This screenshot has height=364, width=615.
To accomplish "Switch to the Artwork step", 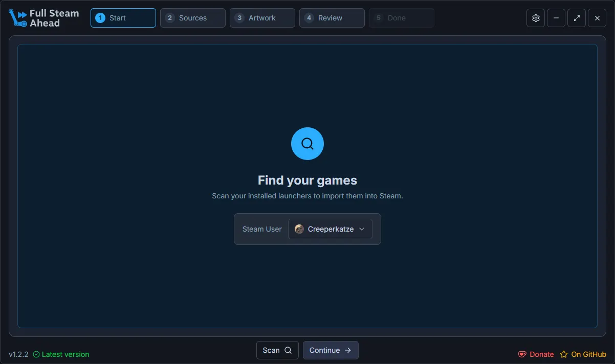I will pyautogui.click(x=262, y=18).
